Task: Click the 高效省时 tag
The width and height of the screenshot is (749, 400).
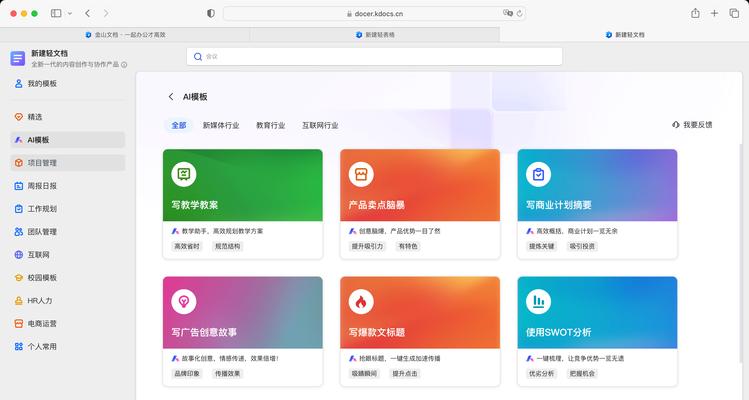Action: [187, 247]
